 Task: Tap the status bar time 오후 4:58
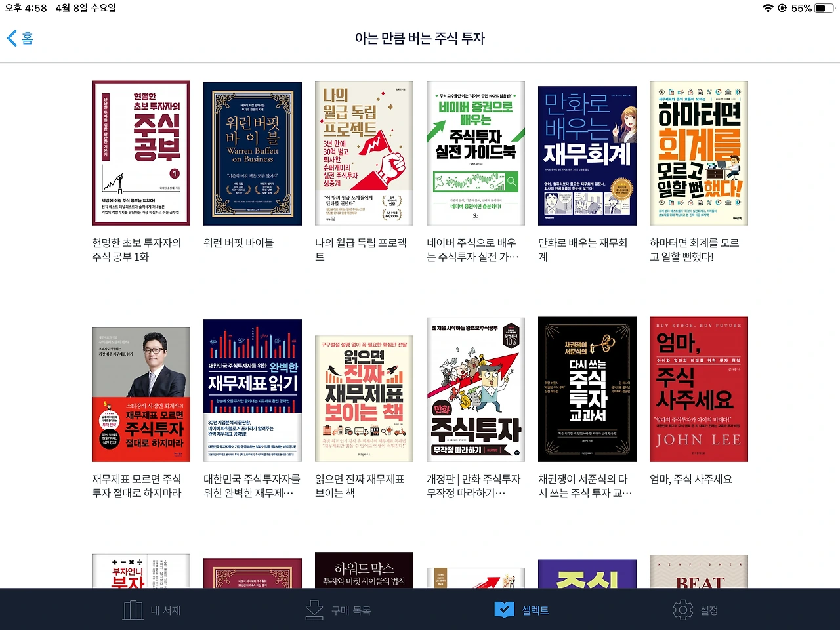tap(26, 8)
